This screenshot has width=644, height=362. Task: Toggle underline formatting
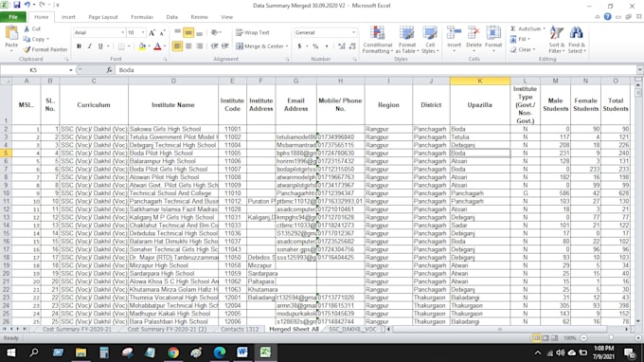click(100, 46)
